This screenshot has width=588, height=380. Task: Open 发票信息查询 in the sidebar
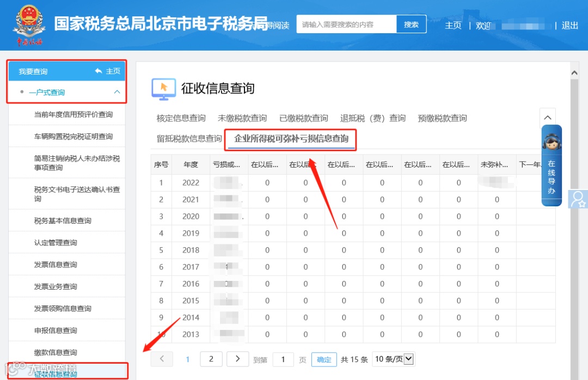(x=56, y=265)
